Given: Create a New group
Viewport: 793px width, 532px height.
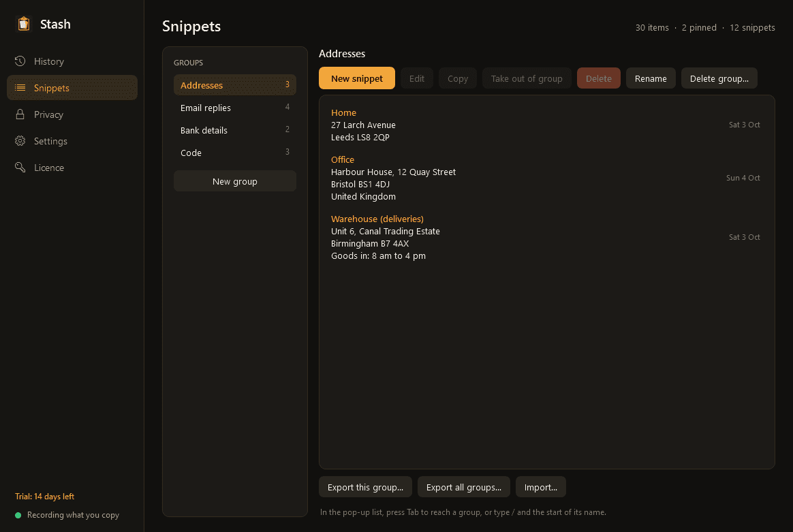Looking at the screenshot, I should [234, 181].
